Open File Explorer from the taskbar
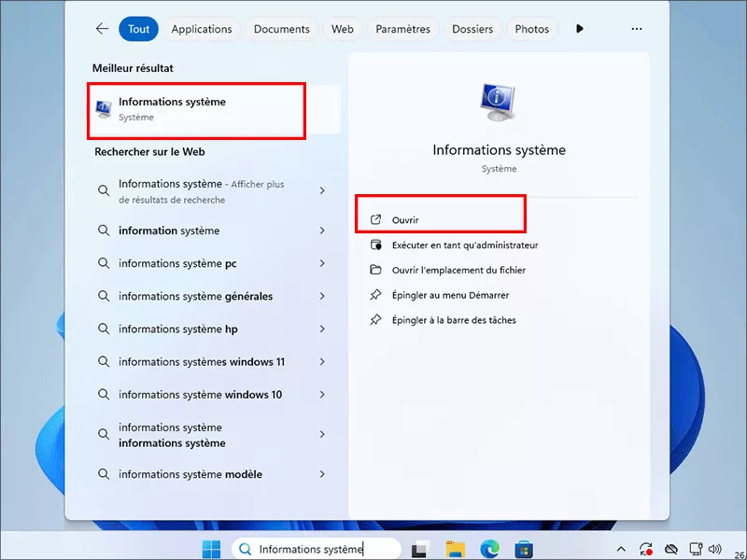The width and height of the screenshot is (747, 560). pos(456,549)
